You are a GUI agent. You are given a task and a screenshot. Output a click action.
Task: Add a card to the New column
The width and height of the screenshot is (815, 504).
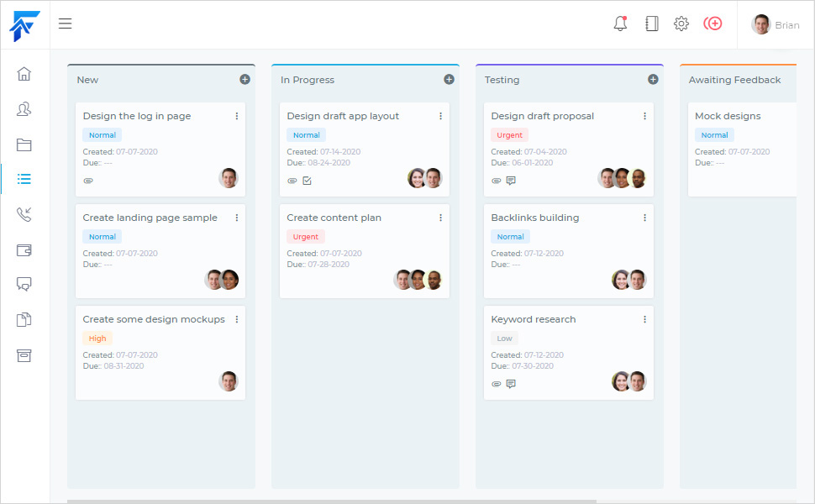coord(244,80)
